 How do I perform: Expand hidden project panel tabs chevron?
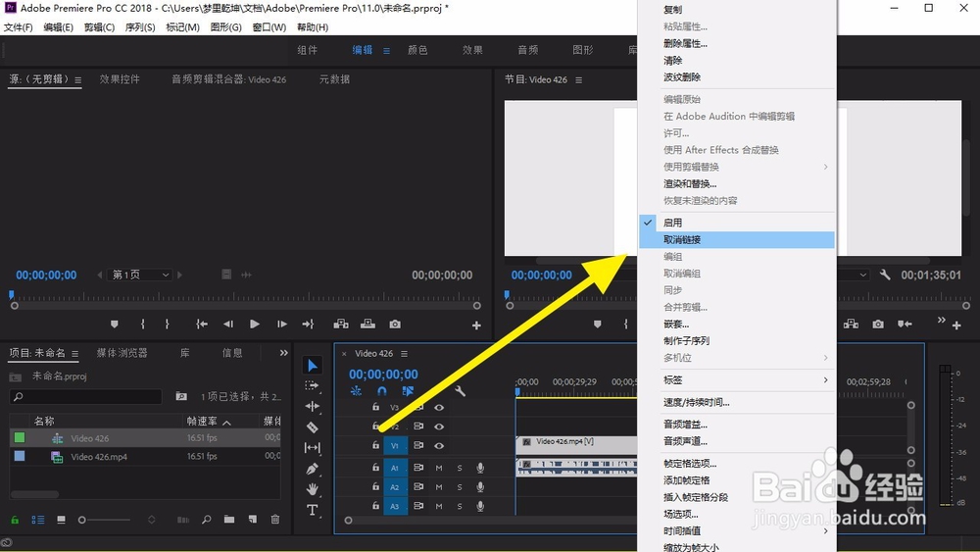pyautogui.click(x=284, y=353)
